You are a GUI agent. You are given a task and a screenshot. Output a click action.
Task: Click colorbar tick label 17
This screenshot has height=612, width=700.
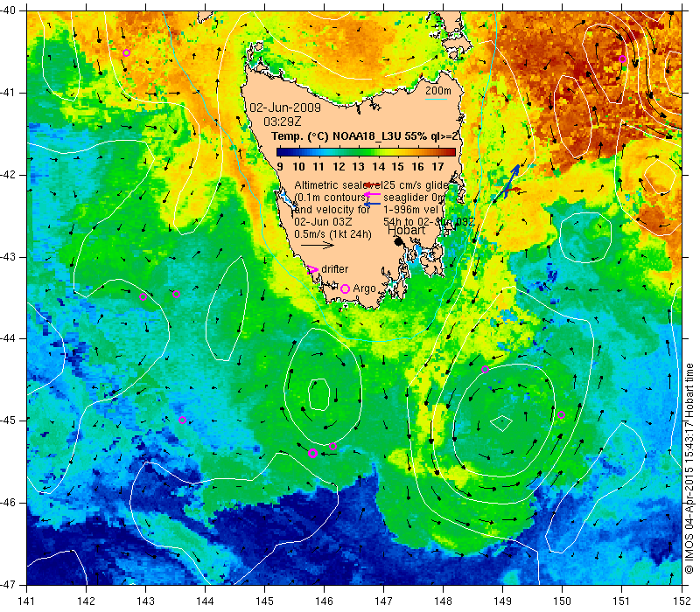tap(437, 167)
